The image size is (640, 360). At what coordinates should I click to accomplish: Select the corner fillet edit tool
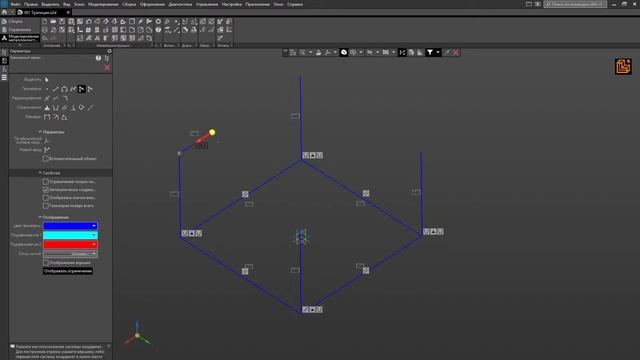[x=64, y=98]
